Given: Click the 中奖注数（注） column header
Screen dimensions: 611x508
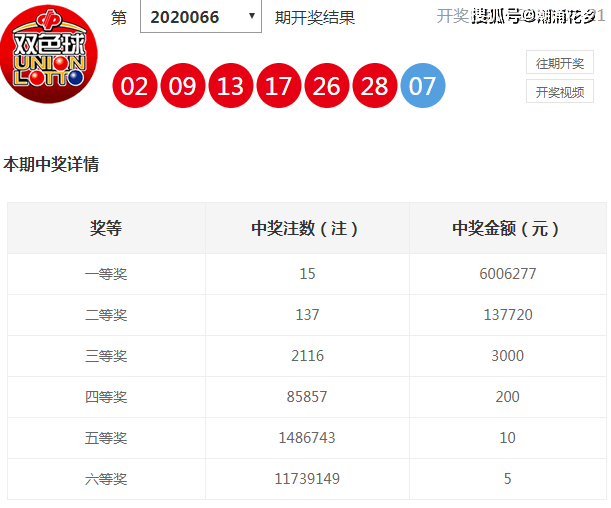Looking at the screenshot, I should coord(305,228).
